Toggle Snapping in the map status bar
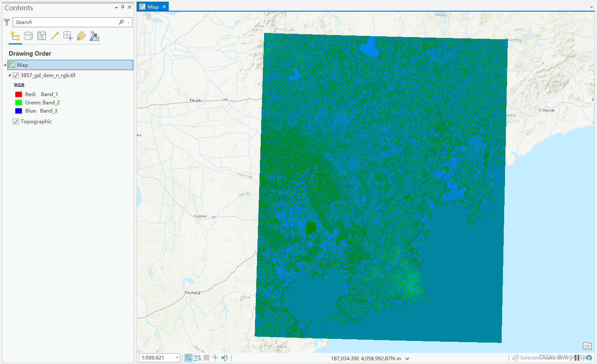The height and width of the screenshot is (364, 597). [188, 358]
